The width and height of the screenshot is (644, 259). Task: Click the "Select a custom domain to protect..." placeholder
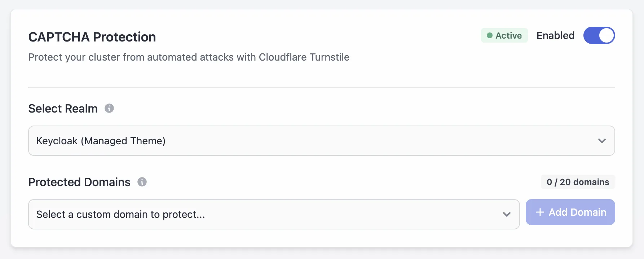tap(120, 214)
